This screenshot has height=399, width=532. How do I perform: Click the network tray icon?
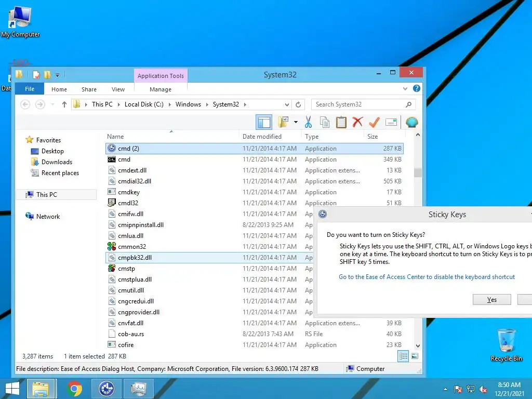(x=471, y=389)
